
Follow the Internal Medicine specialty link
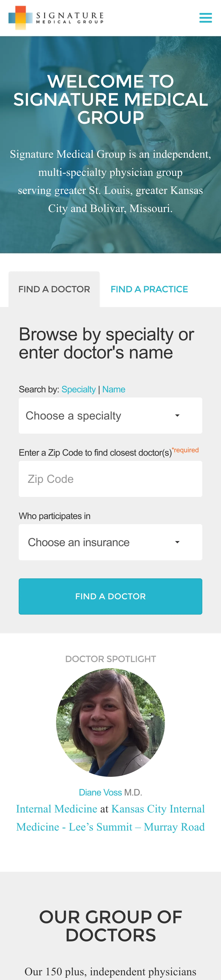click(57, 808)
